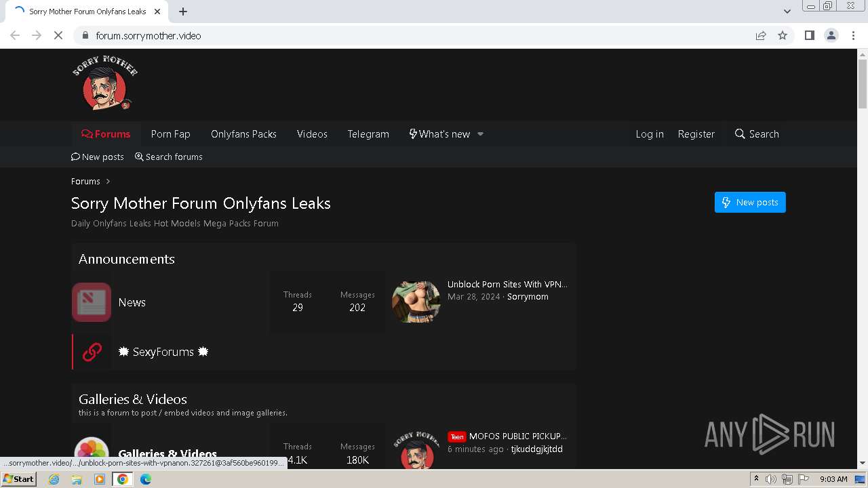Open File Explorer from taskbar
Screen dimensions: 868x488
(x=77, y=479)
